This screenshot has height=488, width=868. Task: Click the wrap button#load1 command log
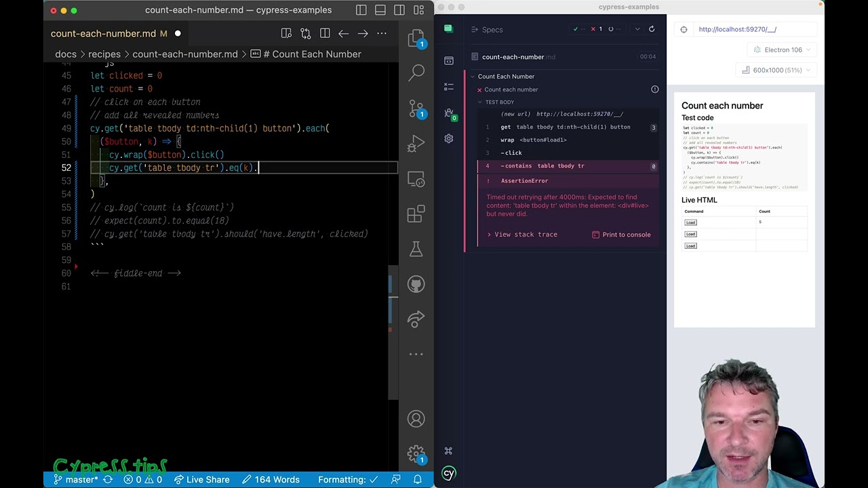tap(568, 140)
